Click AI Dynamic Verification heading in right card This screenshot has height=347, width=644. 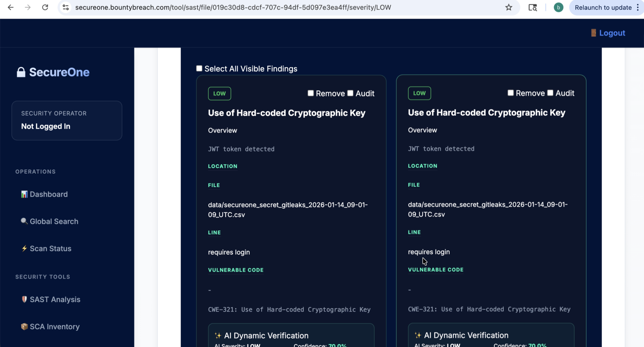(466, 335)
